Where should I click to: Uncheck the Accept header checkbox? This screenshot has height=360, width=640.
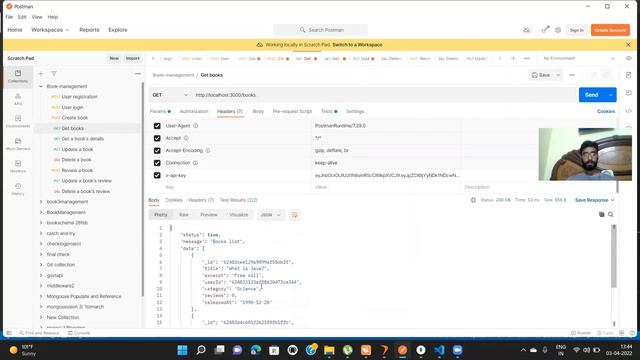157,138
